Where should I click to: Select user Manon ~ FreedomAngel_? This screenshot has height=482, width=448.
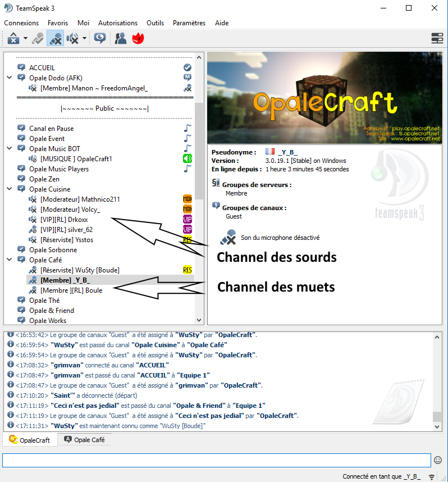click(94, 88)
